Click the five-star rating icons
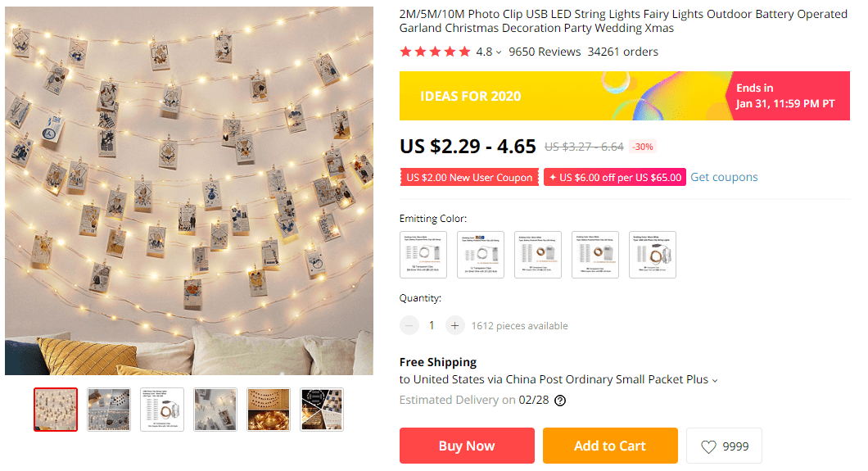The width and height of the screenshot is (868, 471). 435,52
